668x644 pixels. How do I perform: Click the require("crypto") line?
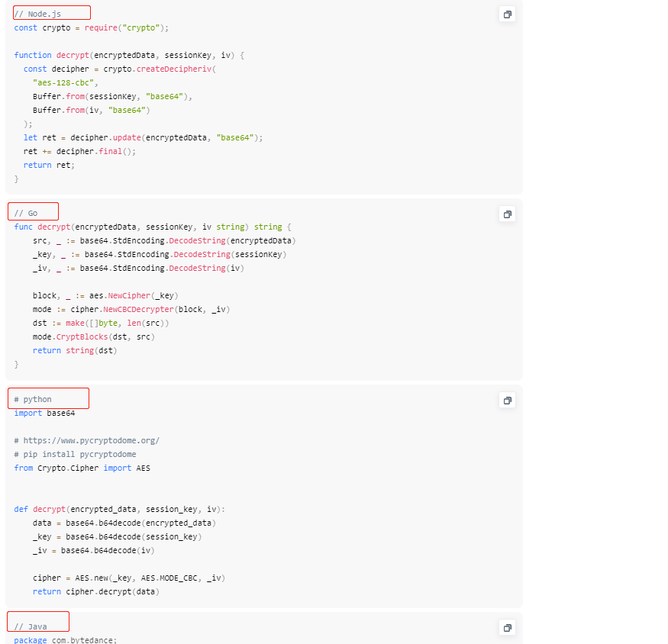pyautogui.click(x=91, y=28)
